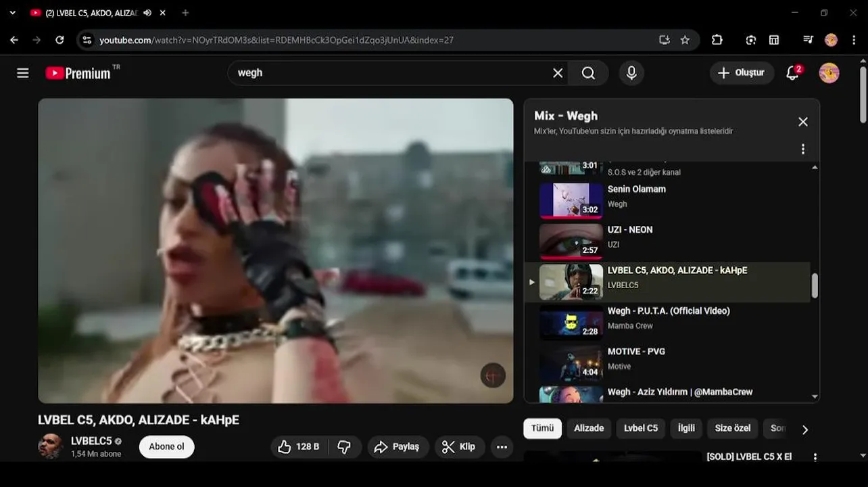This screenshot has width=868, height=487.
Task: Select current LVBEL C5 kAHpE playlist row
Action: pyautogui.click(x=668, y=281)
